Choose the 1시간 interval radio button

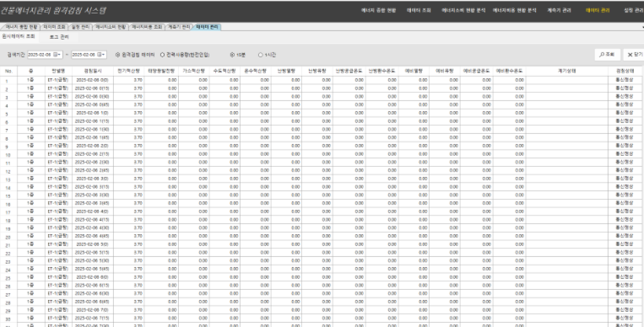pos(261,55)
